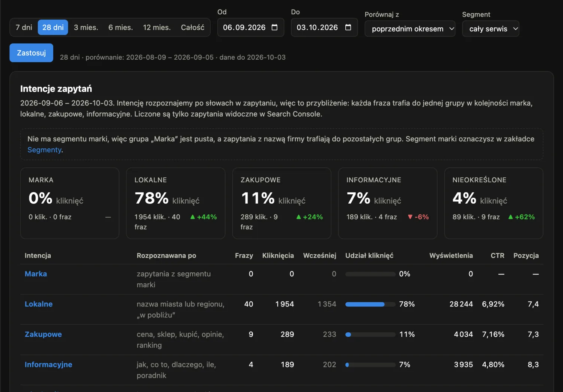The width and height of the screenshot is (563, 392).
Task: Click the Pozycja column header
Action: pos(526,255)
